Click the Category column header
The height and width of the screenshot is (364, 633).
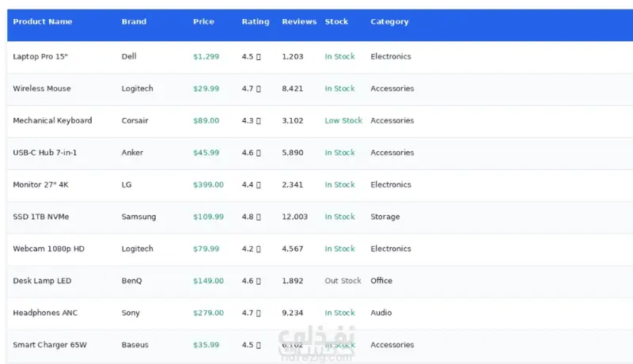coord(389,22)
